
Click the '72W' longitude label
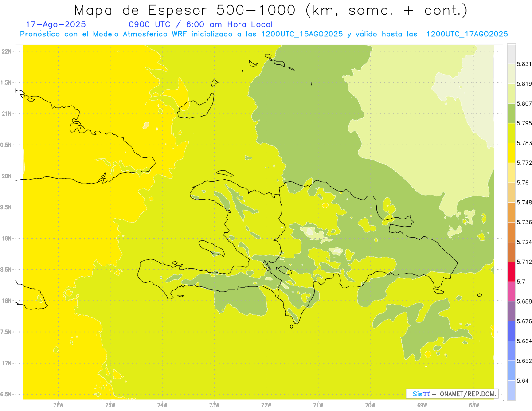coord(266,405)
